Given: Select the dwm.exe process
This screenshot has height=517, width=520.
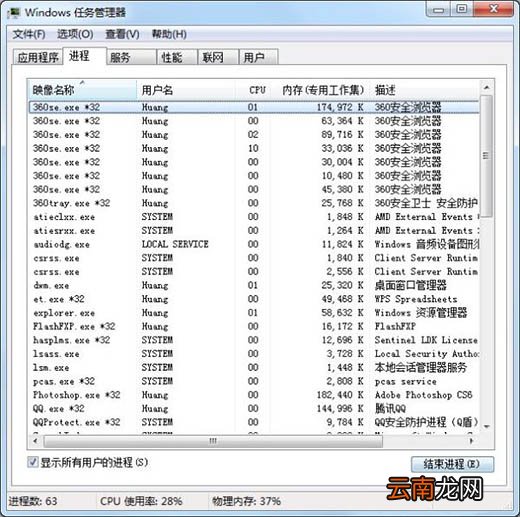Looking at the screenshot, I should tap(254, 285).
